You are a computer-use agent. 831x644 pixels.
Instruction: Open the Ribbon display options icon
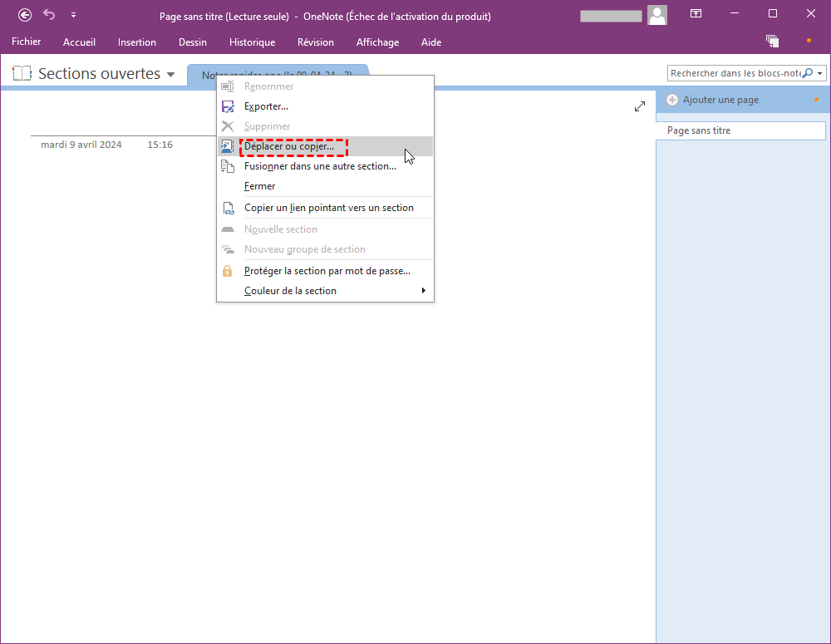pyautogui.click(x=696, y=14)
